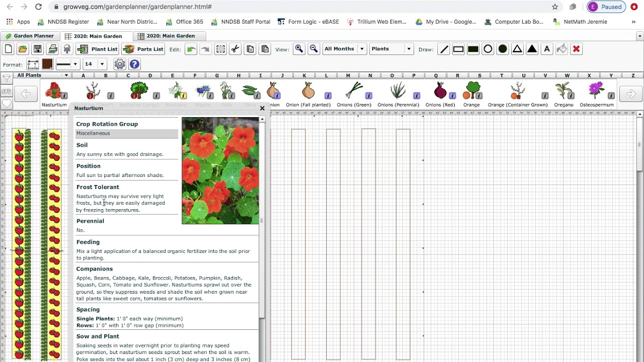
Task: Select the Onions (Green) plant
Action: pos(354,91)
